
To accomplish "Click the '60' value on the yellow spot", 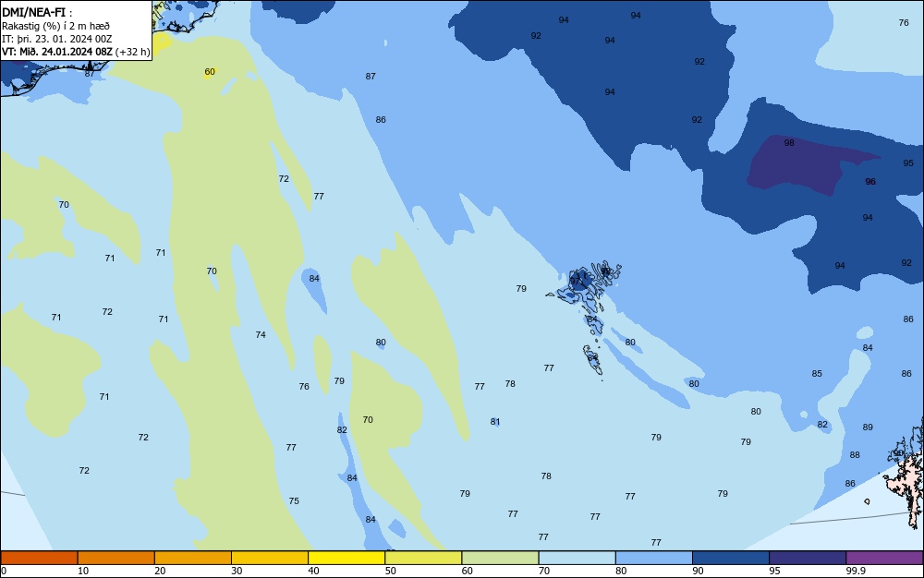I will coord(210,72).
